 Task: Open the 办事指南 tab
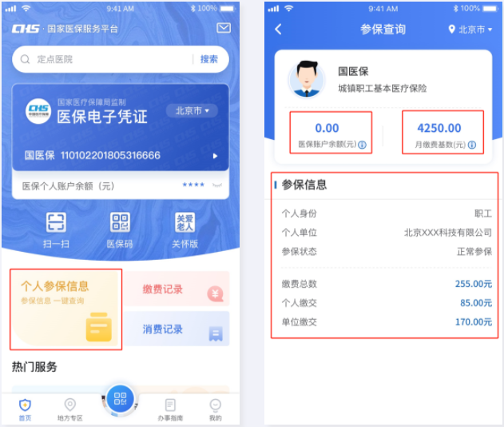click(x=170, y=409)
